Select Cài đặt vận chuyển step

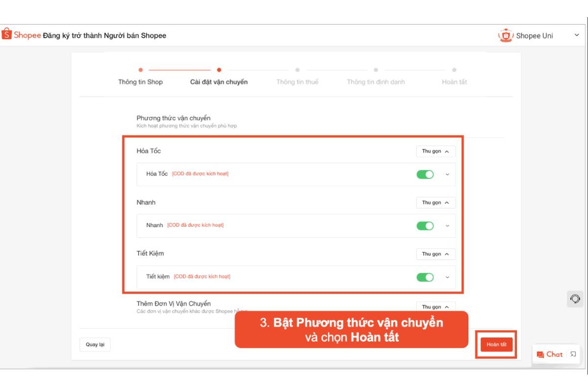pos(219,82)
